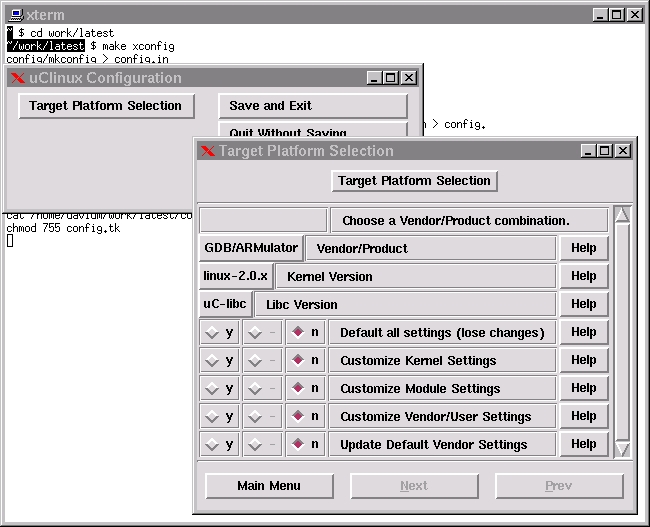650x527 pixels.
Task: Maximize the Target Platform Selection window
Action: coord(604,151)
